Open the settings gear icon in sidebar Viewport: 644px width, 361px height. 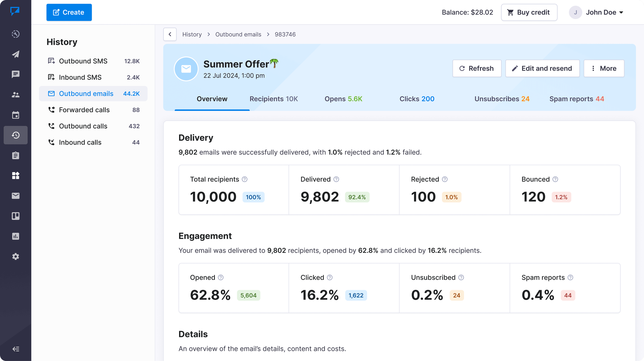[x=15, y=257]
